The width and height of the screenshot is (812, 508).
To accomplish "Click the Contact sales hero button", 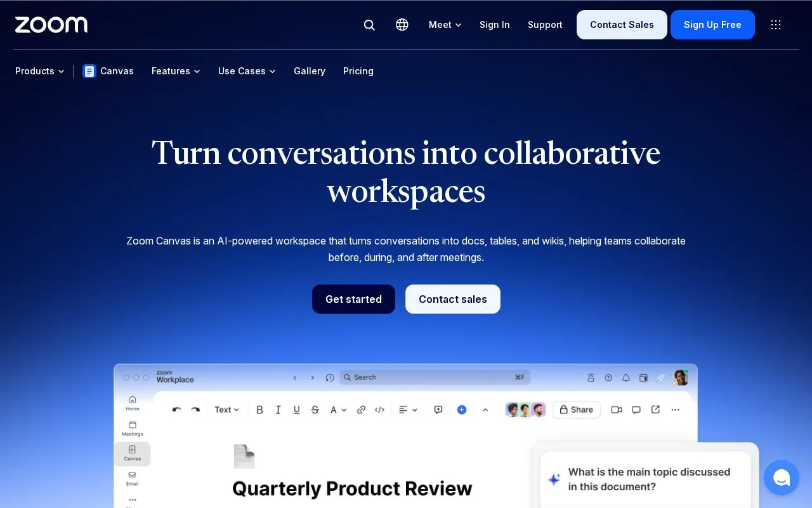I will pyautogui.click(x=453, y=299).
